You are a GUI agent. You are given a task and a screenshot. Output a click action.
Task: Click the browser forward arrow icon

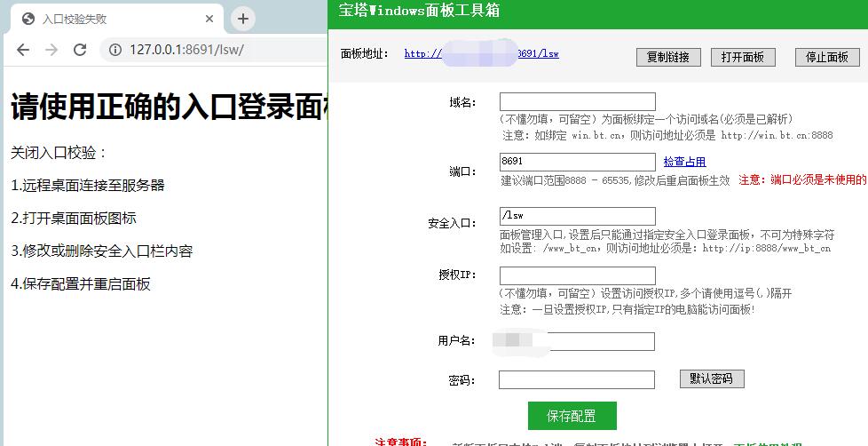point(51,50)
